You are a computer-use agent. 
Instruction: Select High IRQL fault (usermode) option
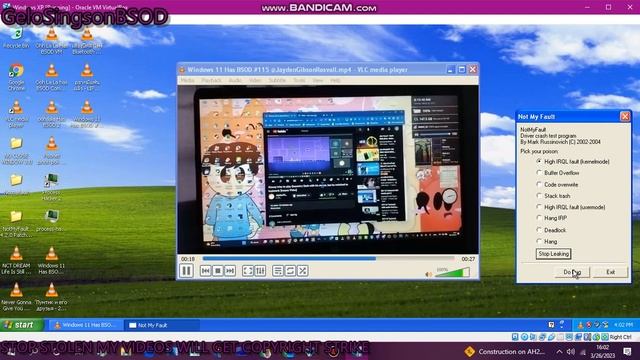pos(571,207)
